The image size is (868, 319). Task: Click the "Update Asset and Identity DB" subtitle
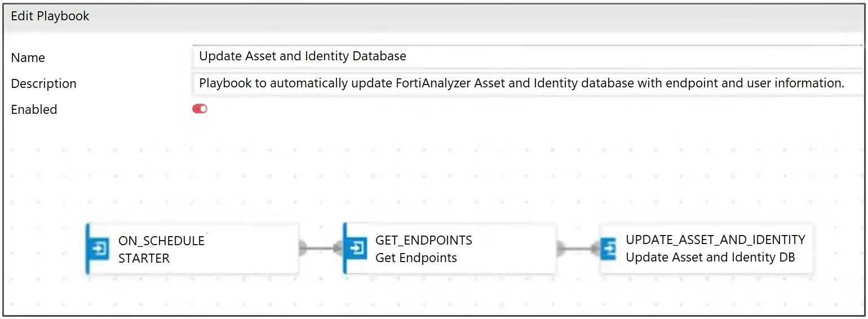(x=710, y=258)
